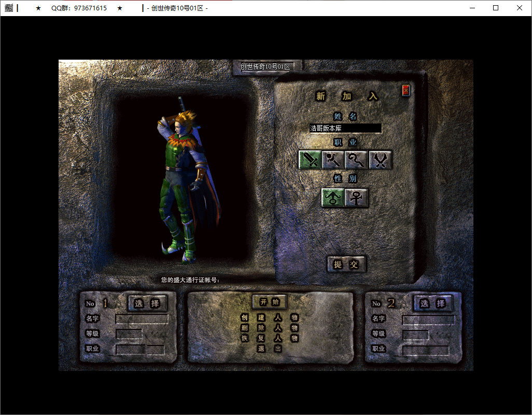Image resolution: width=532 pixels, height=415 pixels.
Task: Click the 名字 field in slot 1
Action: click(x=142, y=319)
